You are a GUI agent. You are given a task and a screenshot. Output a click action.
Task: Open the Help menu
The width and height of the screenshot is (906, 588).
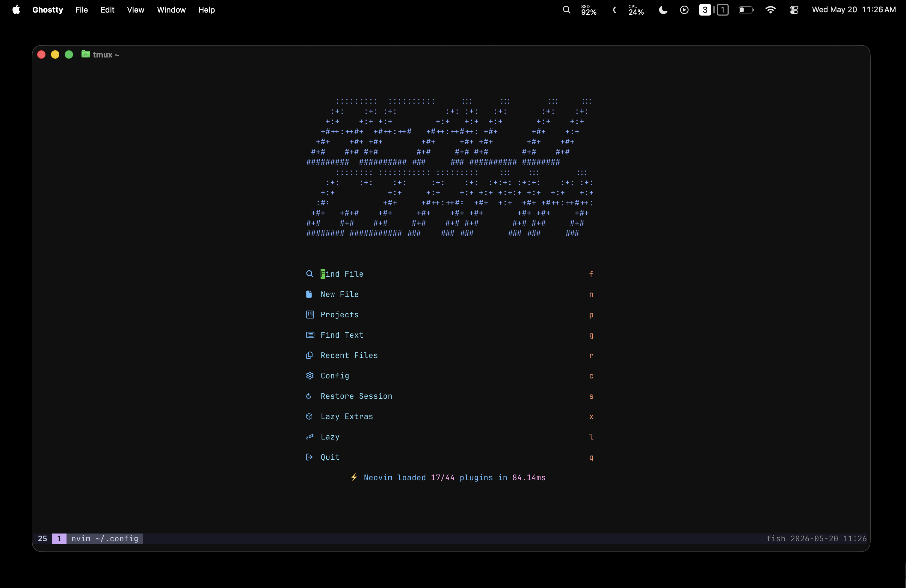(206, 10)
